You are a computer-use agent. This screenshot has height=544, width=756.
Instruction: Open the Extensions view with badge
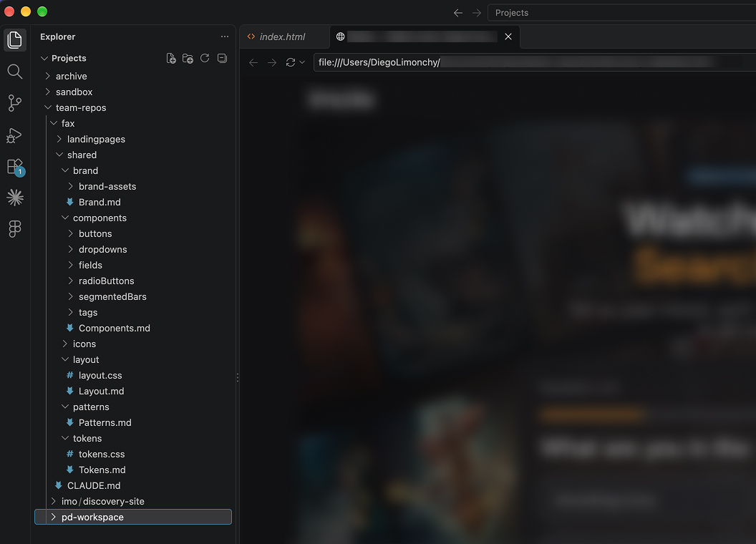15,167
